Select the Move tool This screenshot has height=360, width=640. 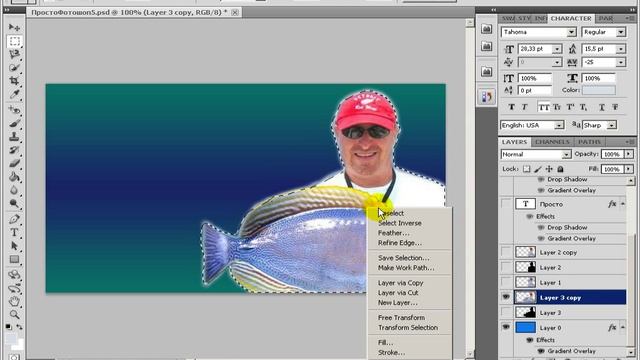[14, 27]
